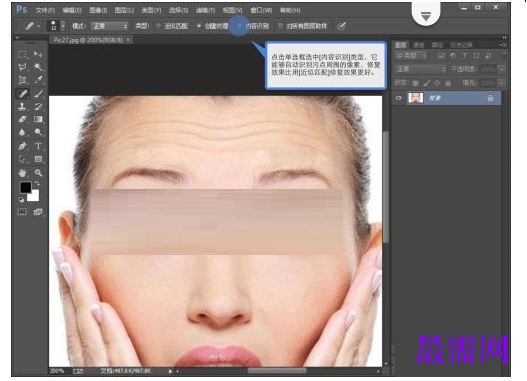
Task: Toggle Quick Mask mode
Action: [22, 212]
